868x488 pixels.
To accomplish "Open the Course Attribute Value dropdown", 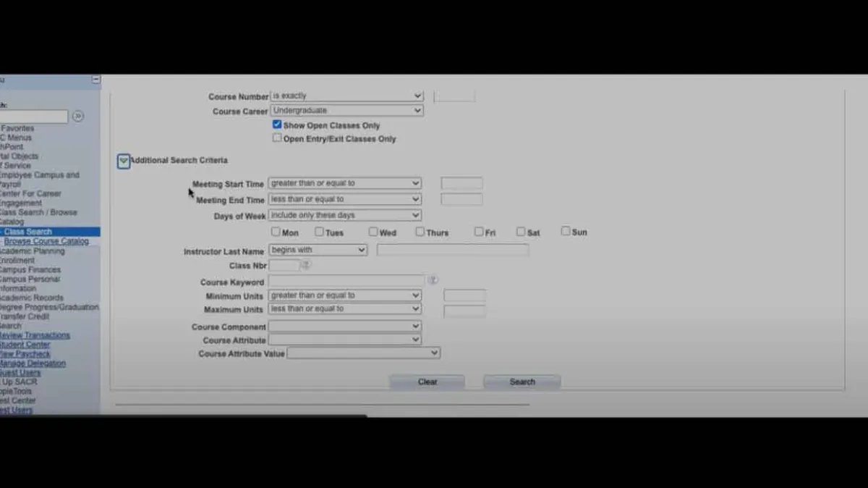I will click(363, 353).
